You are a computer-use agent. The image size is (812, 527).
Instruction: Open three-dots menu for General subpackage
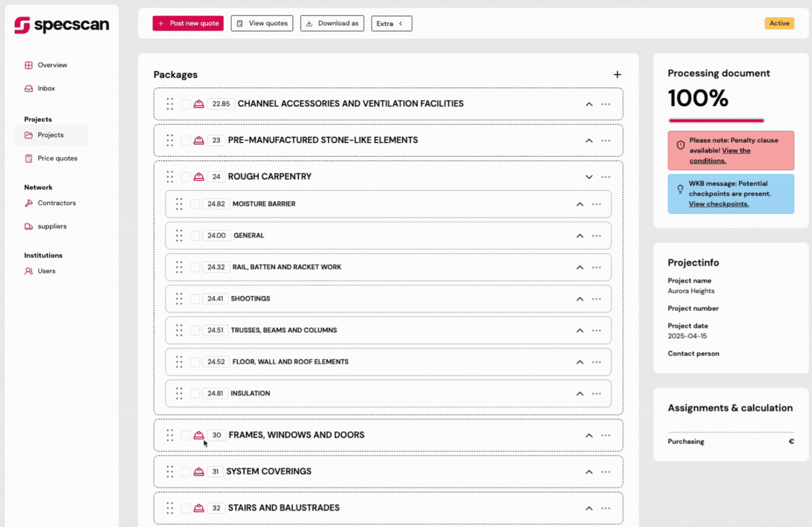pos(597,236)
